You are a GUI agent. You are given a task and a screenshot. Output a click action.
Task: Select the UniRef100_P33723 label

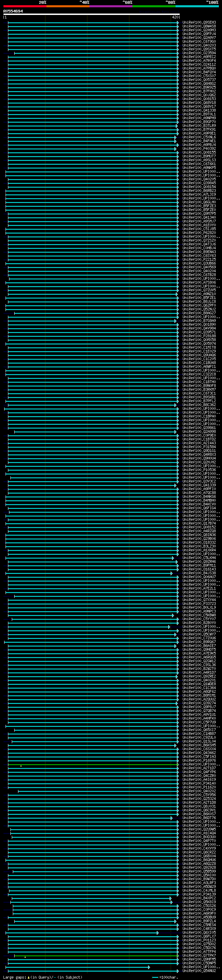click(199, 604)
